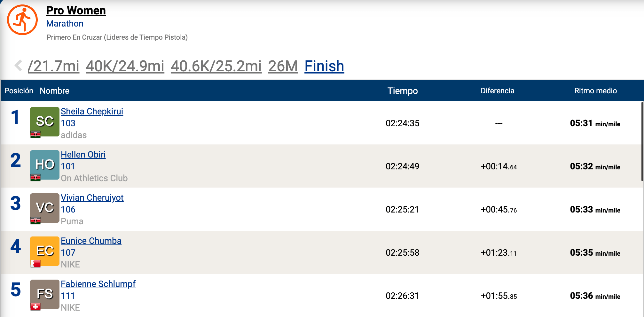
Task: Click Sheila Chepkirui's SC avatar badge
Action: pyautogui.click(x=44, y=121)
